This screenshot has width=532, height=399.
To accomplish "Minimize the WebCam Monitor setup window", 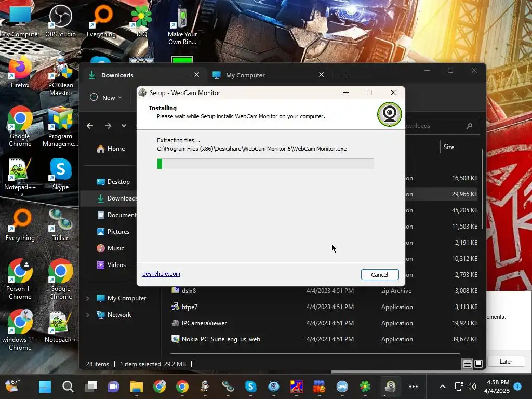I will pos(346,92).
